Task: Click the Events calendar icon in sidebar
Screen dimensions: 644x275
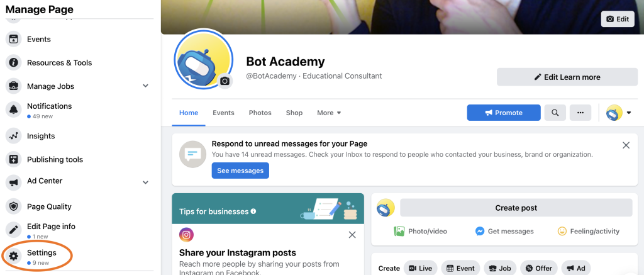Action: [x=14, y=39]
